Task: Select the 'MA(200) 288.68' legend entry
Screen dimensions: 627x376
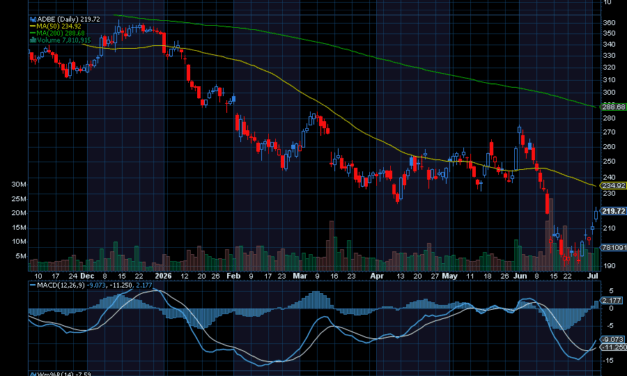Action: pos(60,33)
